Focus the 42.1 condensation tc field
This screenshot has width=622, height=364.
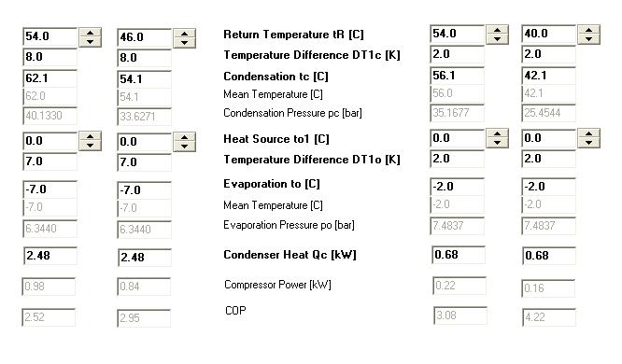pyautogui.click(x=548, y=76)
